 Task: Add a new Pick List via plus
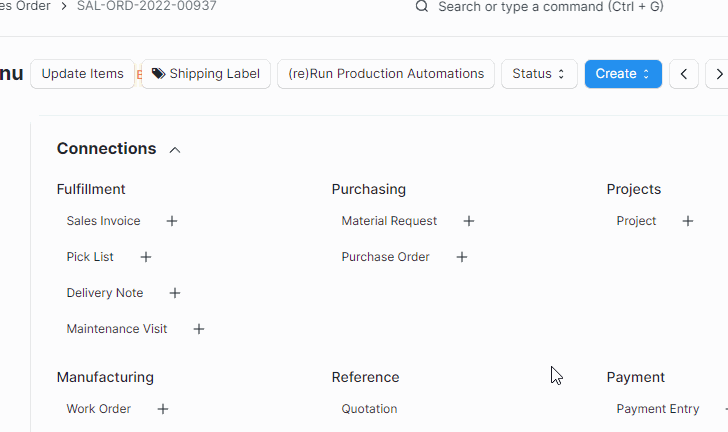(x=146, y=257)
